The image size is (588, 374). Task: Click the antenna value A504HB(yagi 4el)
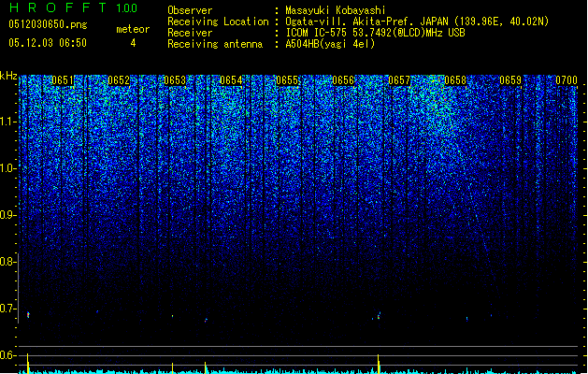click(330, 44)
